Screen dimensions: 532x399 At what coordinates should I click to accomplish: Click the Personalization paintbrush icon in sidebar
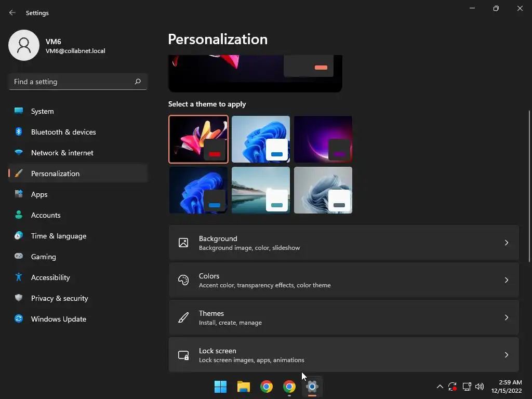click(19, 174)
